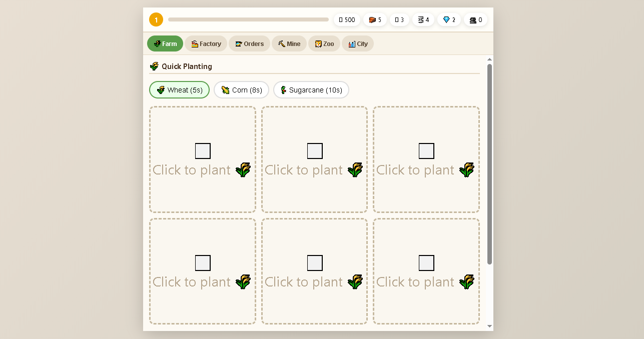Select Corn (8s) crop option

click(241, 90)
